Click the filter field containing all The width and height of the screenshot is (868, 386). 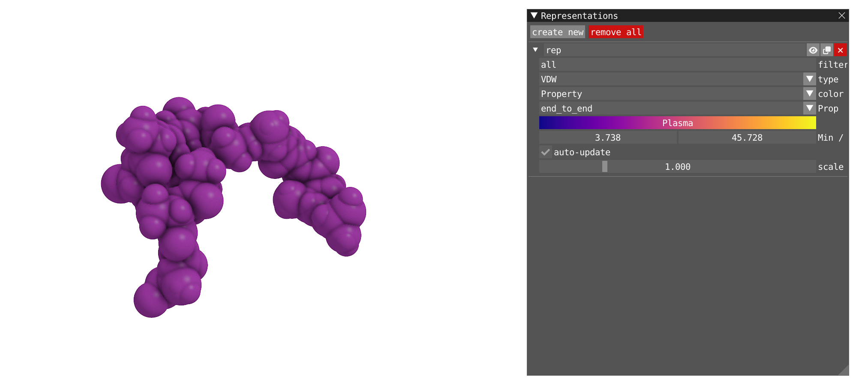point(677,65)
